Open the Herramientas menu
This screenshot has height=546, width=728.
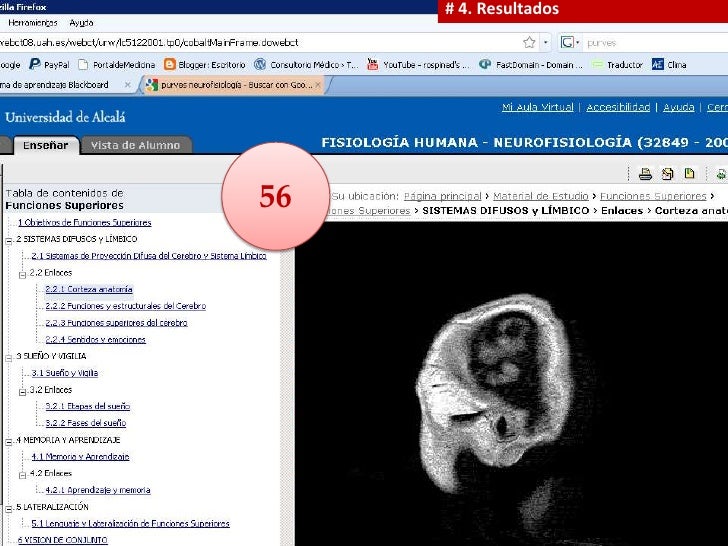pos(32,23)
